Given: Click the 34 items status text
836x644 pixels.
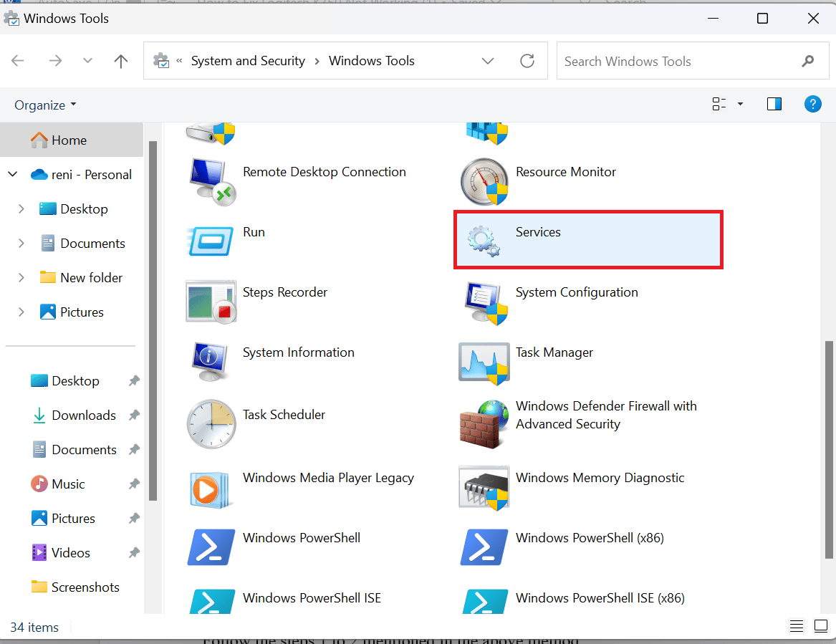Looking at the screenshot, I should coord(34,627).
